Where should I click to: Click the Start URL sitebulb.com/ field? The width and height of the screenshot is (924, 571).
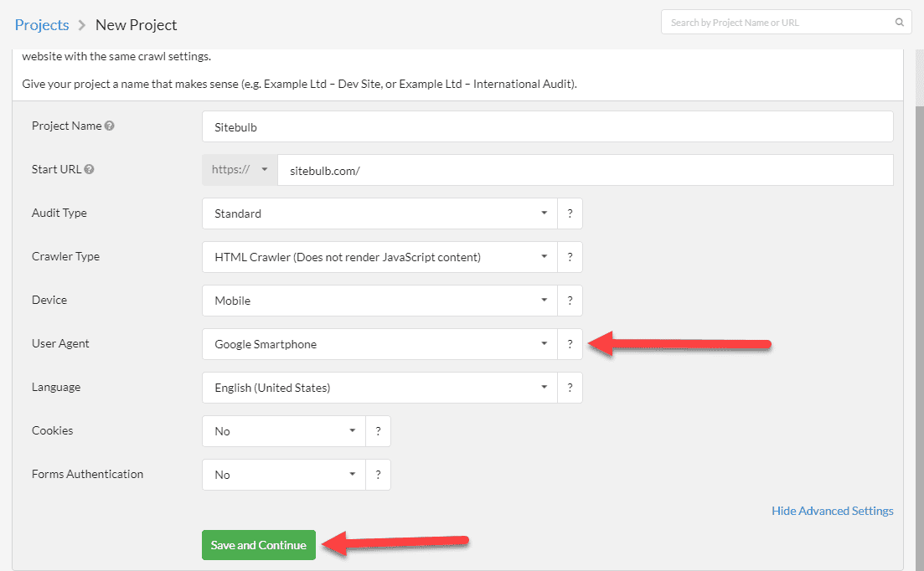(586, 170)
